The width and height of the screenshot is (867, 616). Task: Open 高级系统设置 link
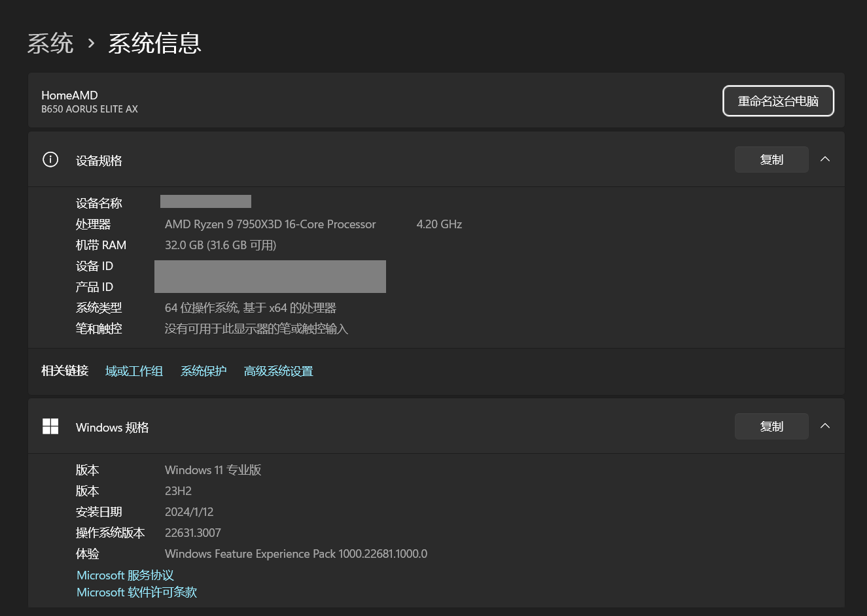point(279,371)
